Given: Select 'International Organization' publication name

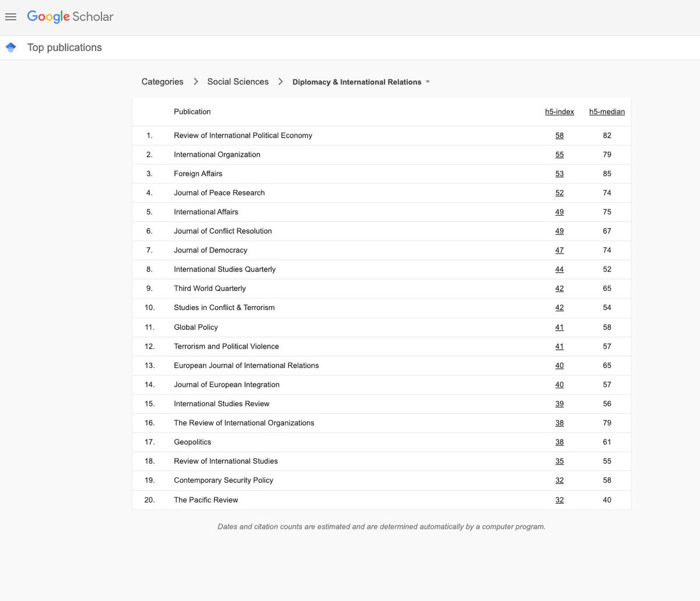Looking at the screenshot, I should point(217,154).
